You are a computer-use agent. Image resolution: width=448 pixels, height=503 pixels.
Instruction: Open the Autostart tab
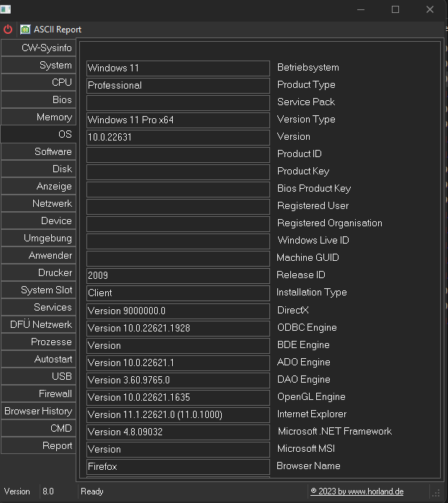tap(38, 360)
